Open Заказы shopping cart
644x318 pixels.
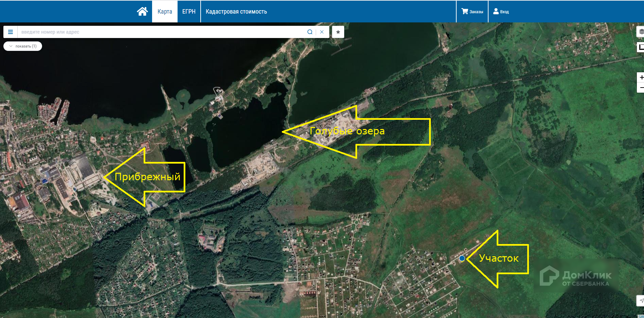pyautogui.click(x=472, y=12)
